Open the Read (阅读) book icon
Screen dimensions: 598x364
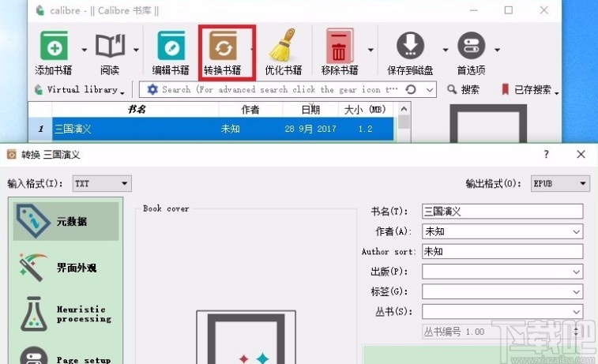[110, 45]
